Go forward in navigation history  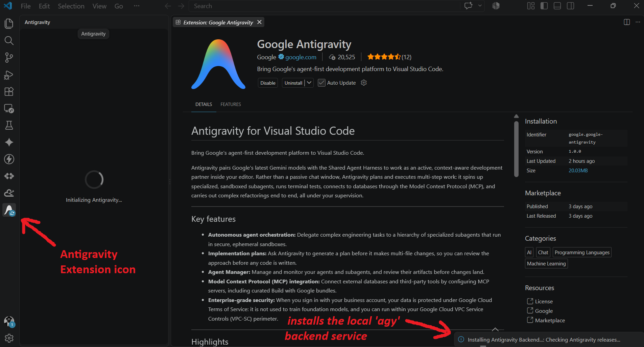[181, 6]
